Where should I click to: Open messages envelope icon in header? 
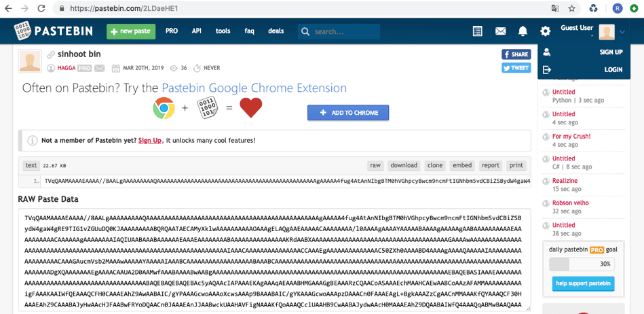(500, 31)
